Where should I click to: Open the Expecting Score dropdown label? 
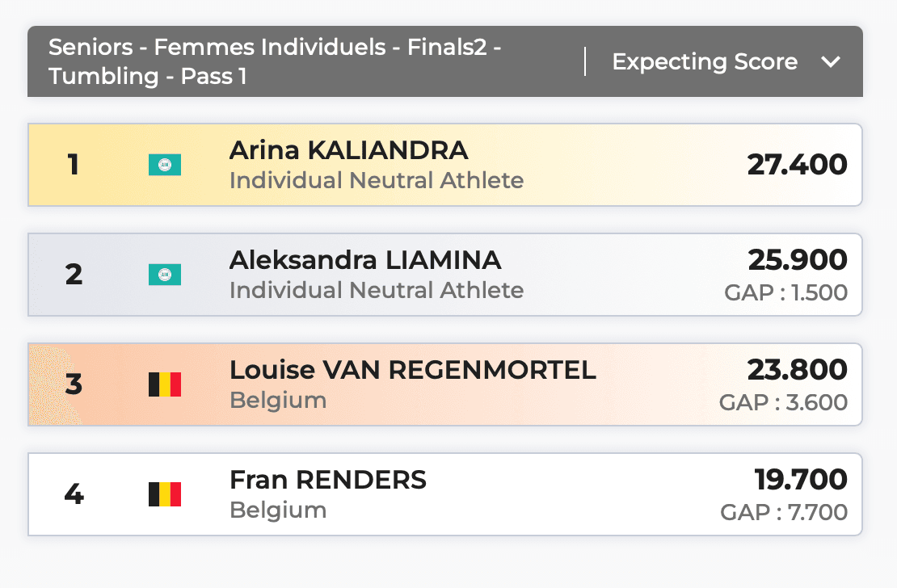point(705,62)
